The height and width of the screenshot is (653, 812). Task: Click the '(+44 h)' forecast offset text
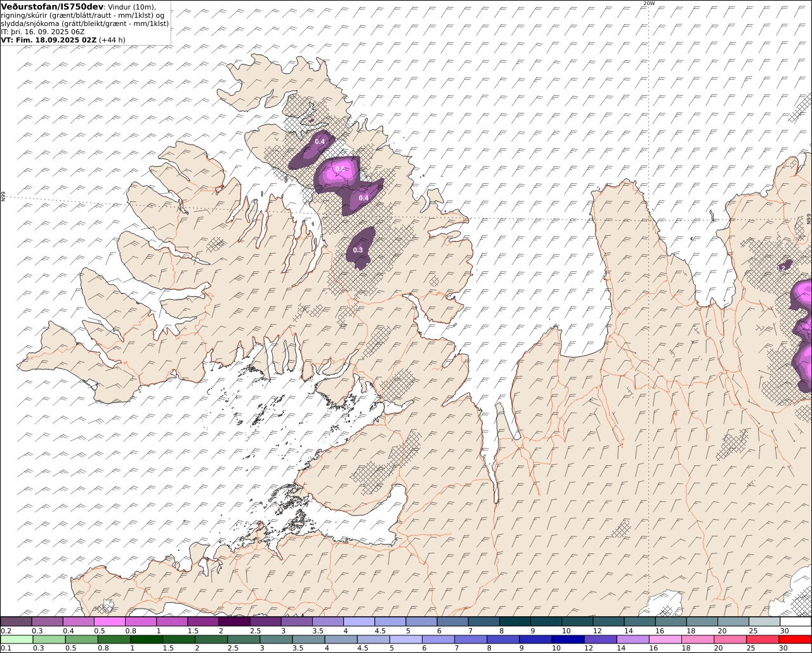[112, 40]
